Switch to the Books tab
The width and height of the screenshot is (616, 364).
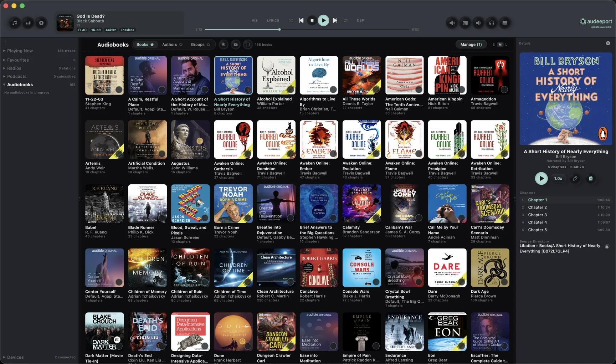click(145, 45)
